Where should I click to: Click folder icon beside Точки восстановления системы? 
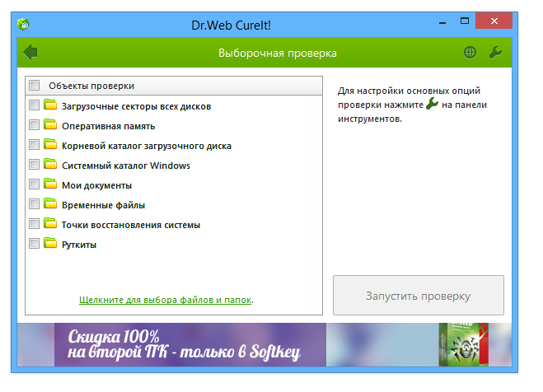point(50,223)
